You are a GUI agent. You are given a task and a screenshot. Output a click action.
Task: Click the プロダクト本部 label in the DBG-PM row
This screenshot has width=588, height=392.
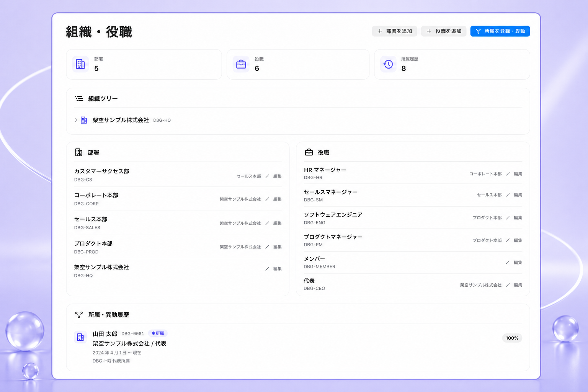[x=487, y=240]
